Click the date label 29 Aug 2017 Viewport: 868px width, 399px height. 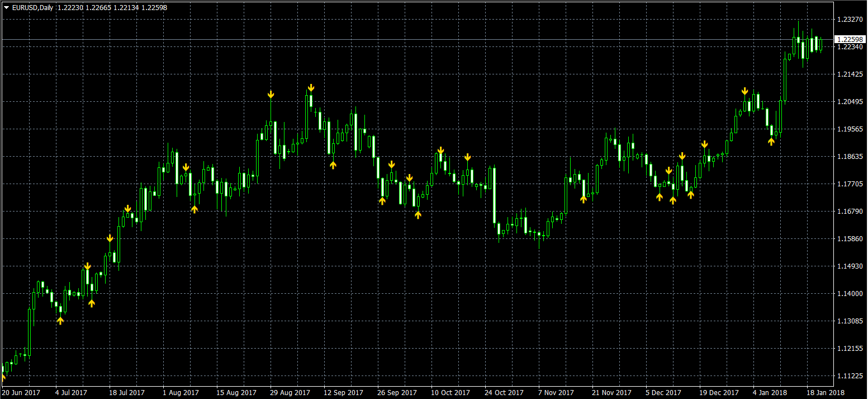pyautogui.click(x=290, y=393)
